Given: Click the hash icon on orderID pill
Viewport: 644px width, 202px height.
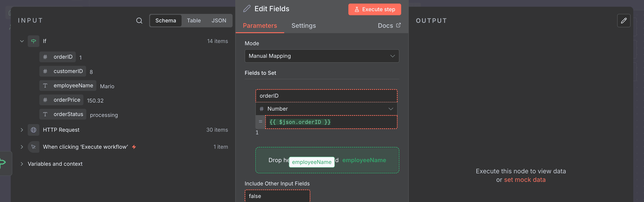Looking at the screenshot, I should (x=45, y=57).
